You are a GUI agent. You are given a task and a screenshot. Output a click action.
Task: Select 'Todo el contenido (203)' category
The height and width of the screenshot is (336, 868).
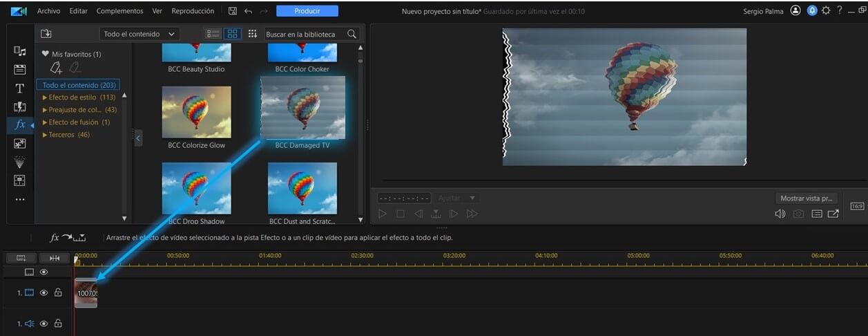tap(79, 85)
